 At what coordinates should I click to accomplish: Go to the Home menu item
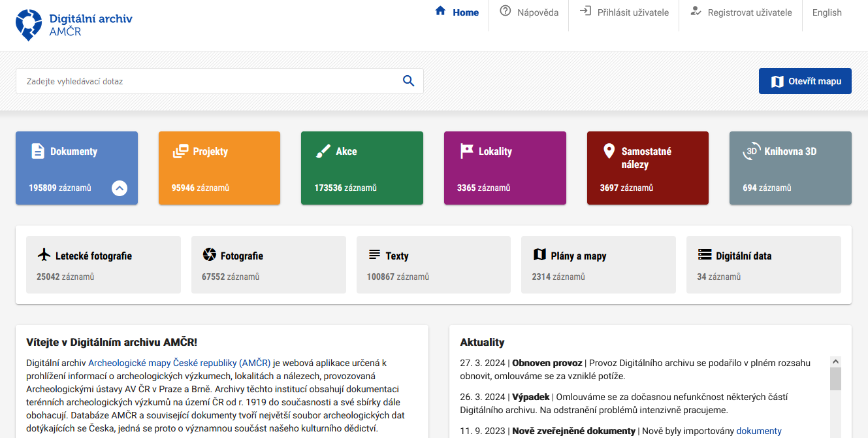(x=457, y=12)
